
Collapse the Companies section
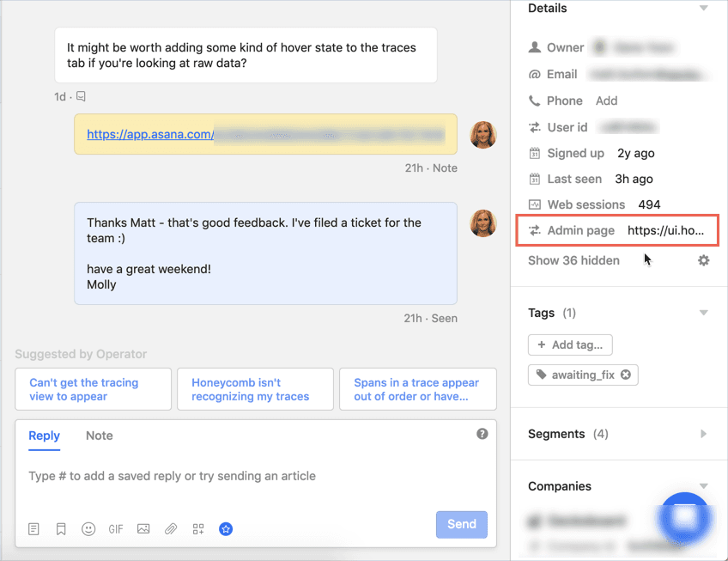click(x=704, y=486)
